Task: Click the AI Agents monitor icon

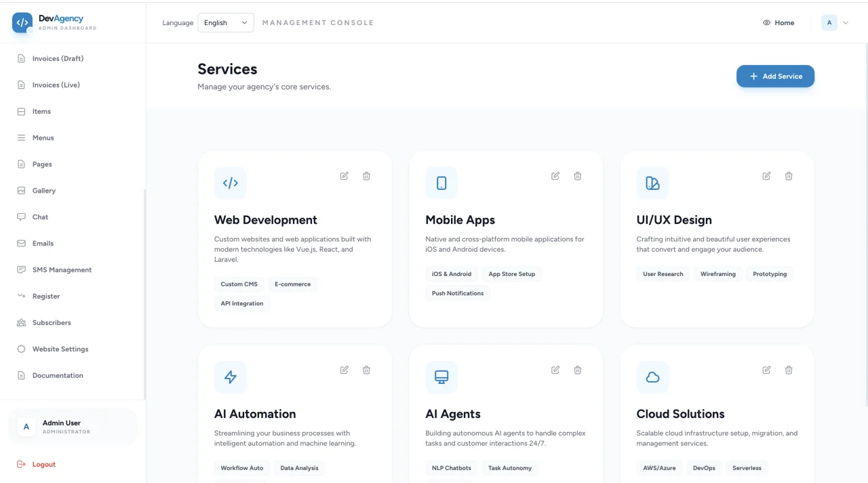Action: coord(441,377)
